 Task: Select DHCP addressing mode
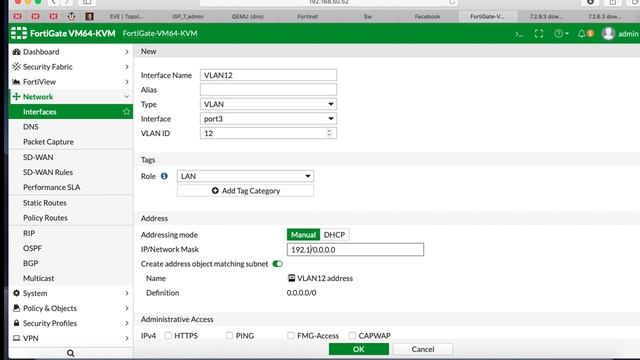[x=334, y=235]
